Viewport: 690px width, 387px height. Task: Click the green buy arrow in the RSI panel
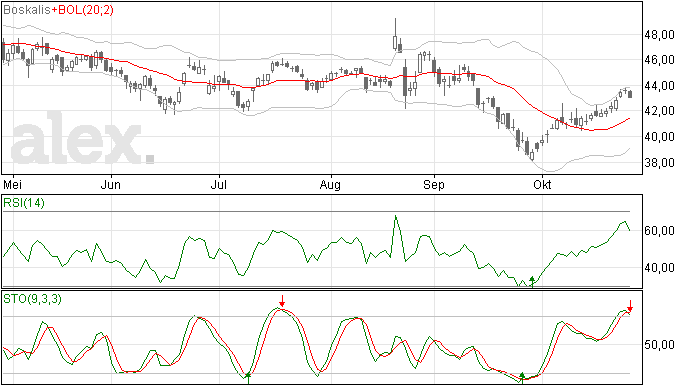[532, 282]
